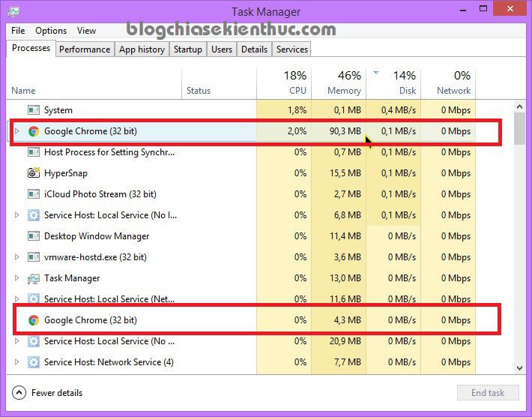Viewport: 532px width, 417px height.
Task: Switch to the Users tab
Action: [x=222, y=49]
